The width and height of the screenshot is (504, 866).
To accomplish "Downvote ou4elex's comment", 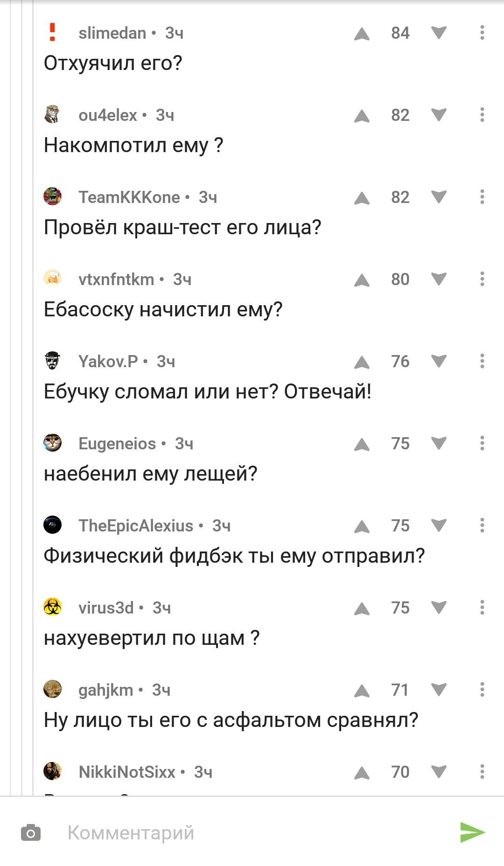I will coord(439,115).
